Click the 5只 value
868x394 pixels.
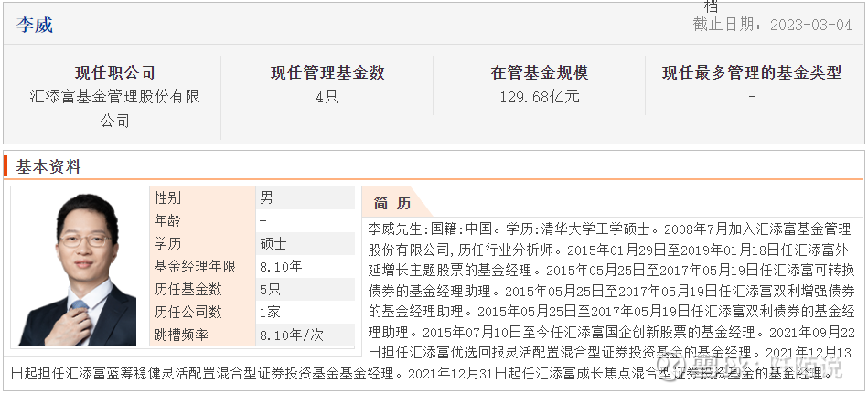(270, 290)
